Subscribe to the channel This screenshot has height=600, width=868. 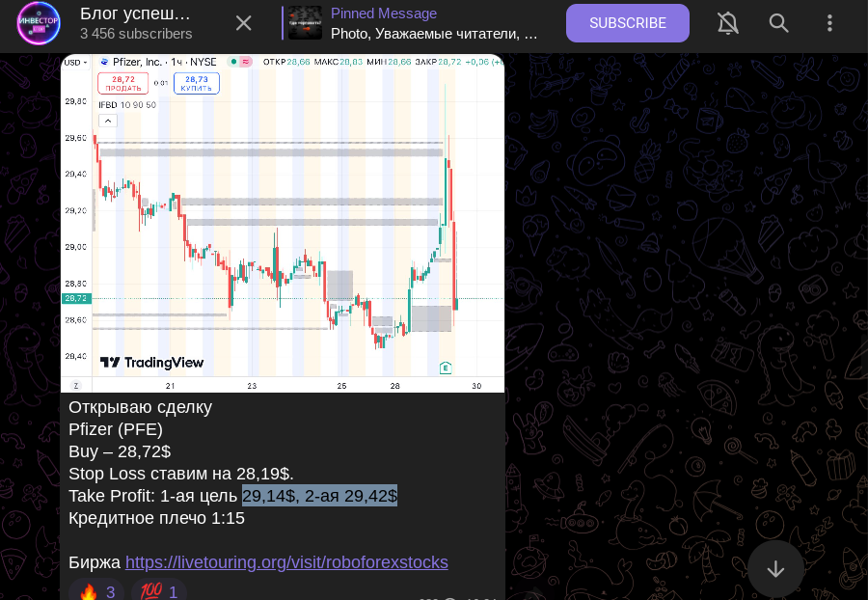pyautogui.click(x=627, y=23)
